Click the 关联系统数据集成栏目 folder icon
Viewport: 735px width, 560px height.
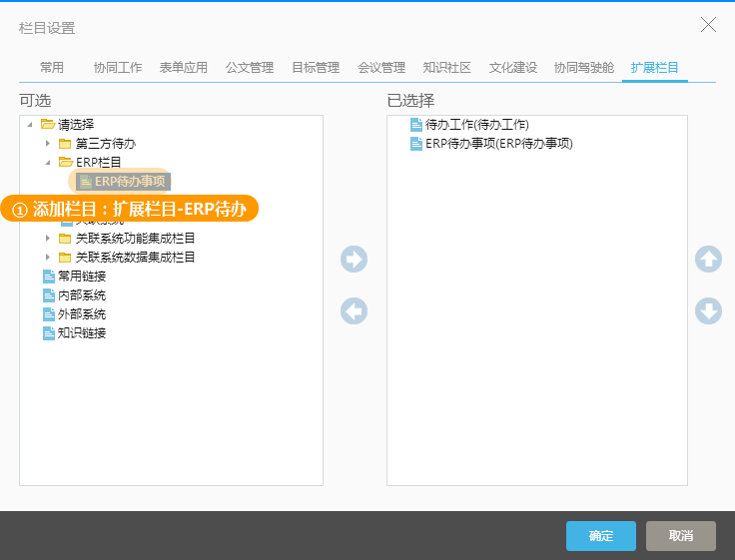coord(65,258)
